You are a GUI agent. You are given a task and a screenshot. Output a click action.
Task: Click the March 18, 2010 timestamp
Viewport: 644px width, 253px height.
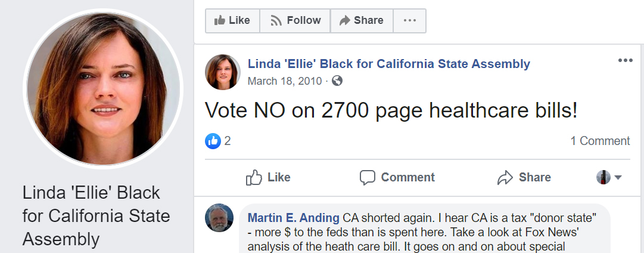point(284,81)
